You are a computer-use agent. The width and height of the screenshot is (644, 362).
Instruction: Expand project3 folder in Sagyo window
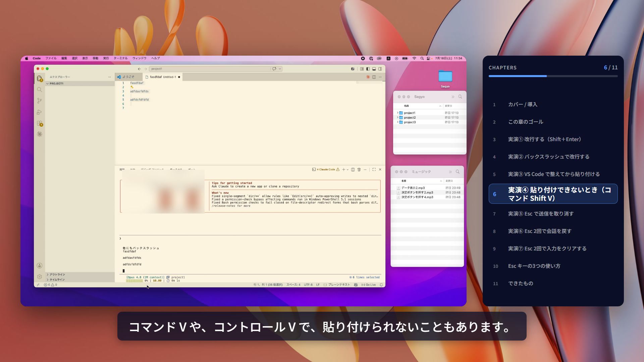[397, 122]
